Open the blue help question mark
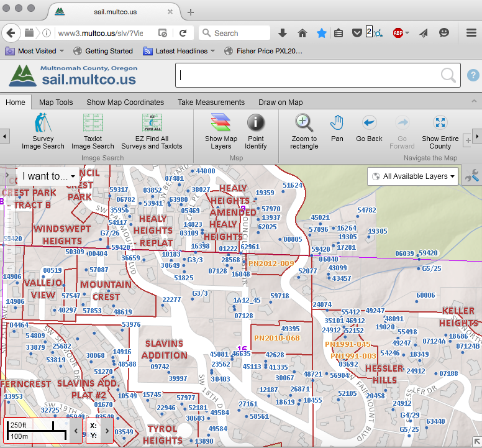The width and height of the screenshot is (482, 448). [473, 76]
